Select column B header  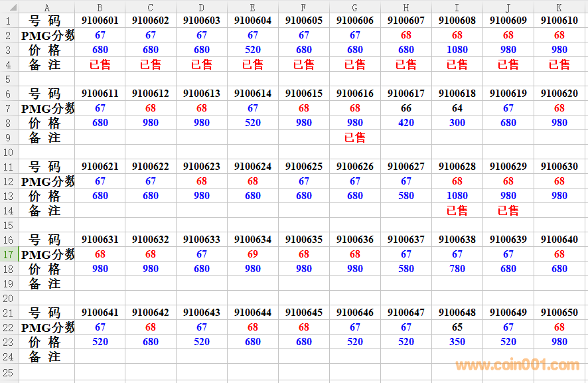[x=100, y=7]
